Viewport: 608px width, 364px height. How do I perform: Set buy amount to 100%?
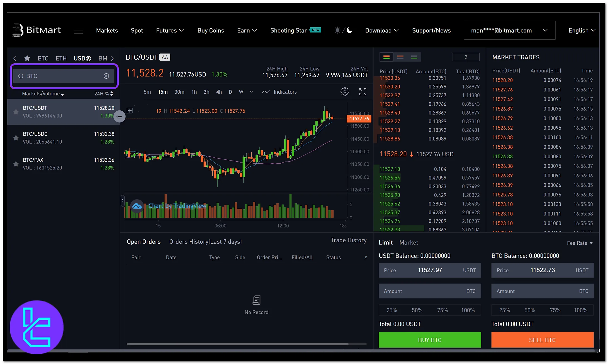tap(468, 310)
